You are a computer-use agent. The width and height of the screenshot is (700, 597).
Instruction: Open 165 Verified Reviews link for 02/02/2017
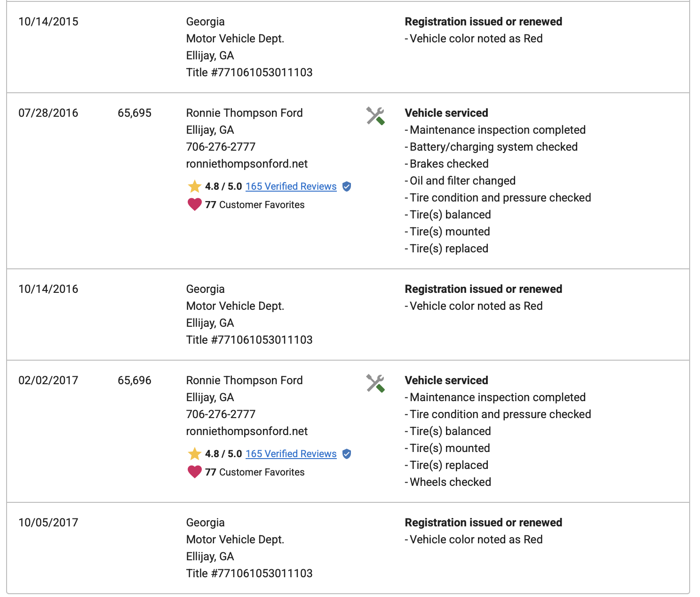pos(291,454)
